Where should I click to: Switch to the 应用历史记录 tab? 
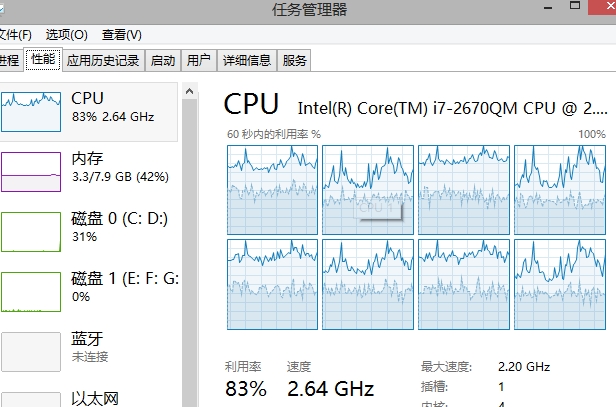[103, 60]
